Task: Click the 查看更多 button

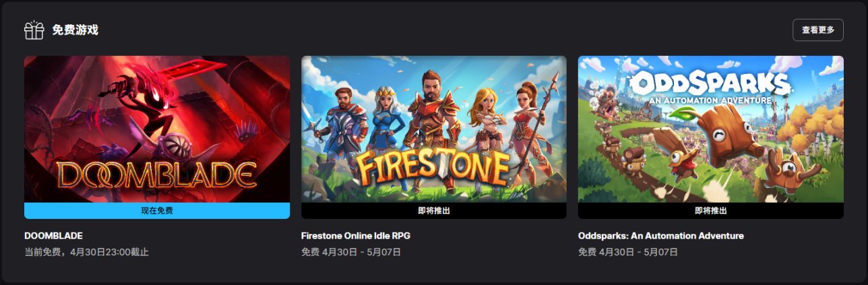Action: click(x=818, y=30)
